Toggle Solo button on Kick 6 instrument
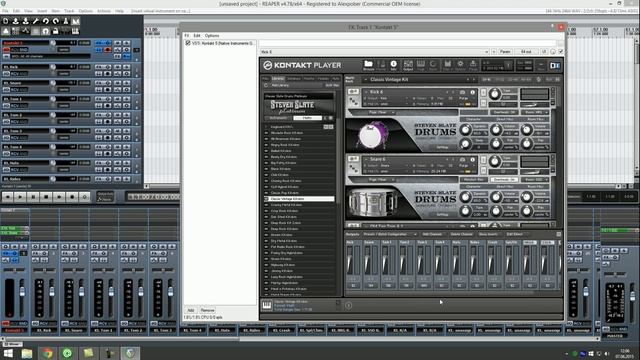Viewport: 640px width, 360px height. 483,92
